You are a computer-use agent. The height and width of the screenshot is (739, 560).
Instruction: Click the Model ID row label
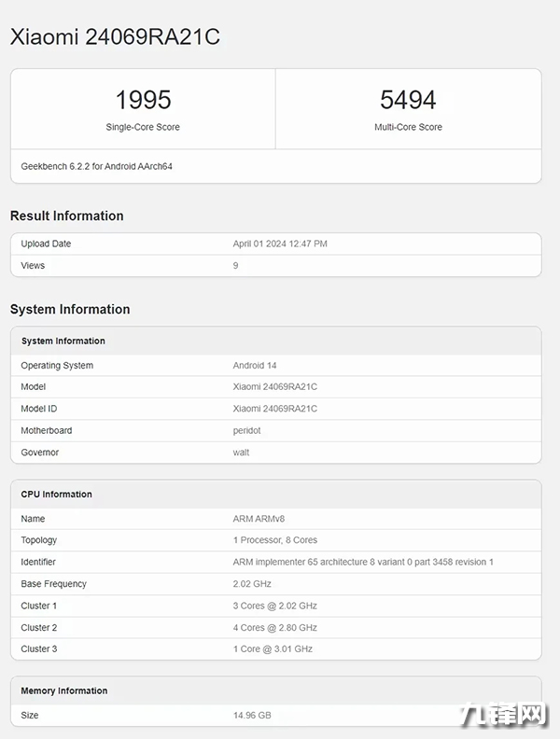(41, 409)
